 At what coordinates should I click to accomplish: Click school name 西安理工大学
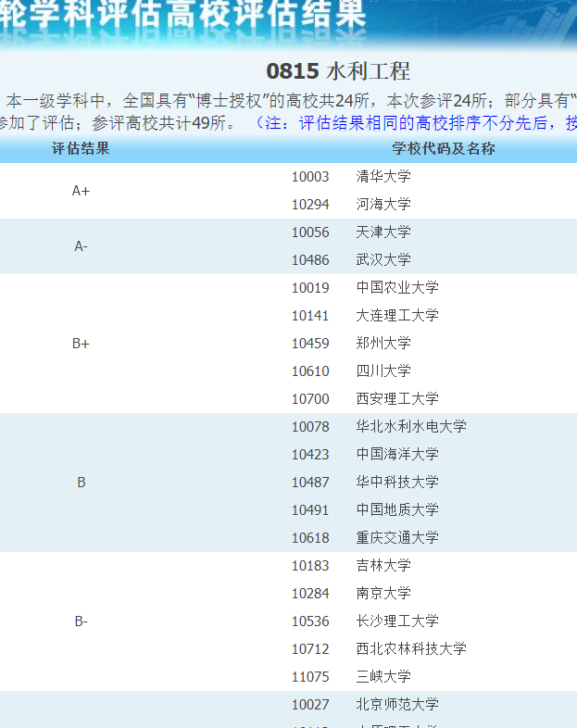pyautogui.click(x=397, y=399)
